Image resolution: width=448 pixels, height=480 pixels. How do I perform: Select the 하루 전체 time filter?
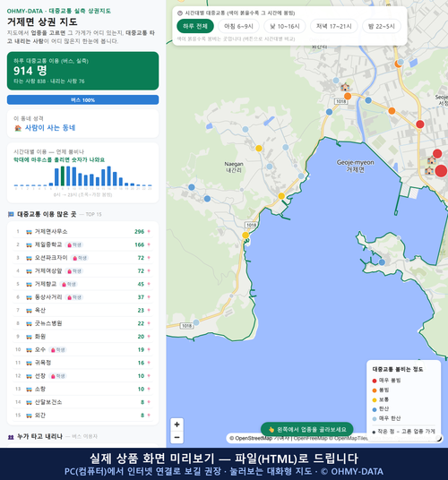pyautogui.click(x=195, y=26)
